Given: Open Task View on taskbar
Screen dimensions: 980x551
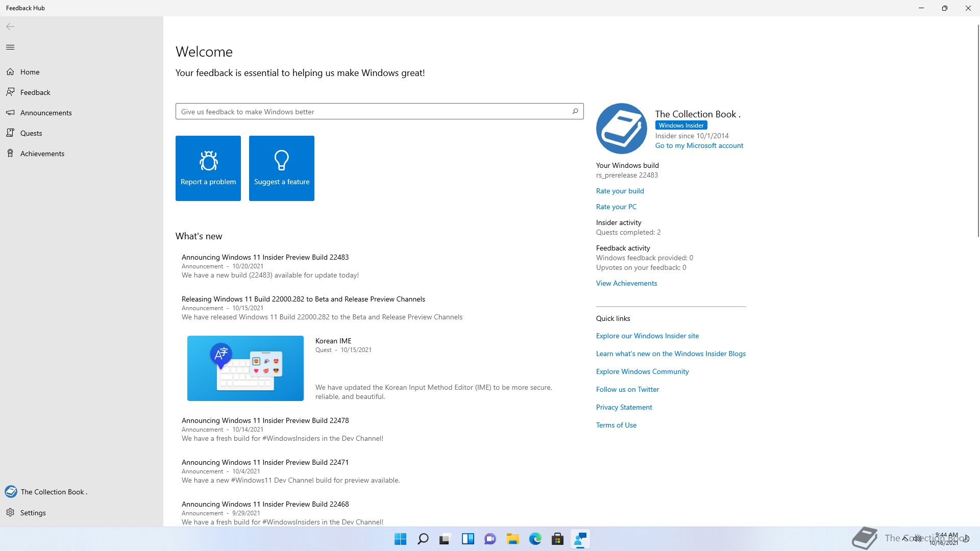Looking at the screenshot, I should pos(446,539).
